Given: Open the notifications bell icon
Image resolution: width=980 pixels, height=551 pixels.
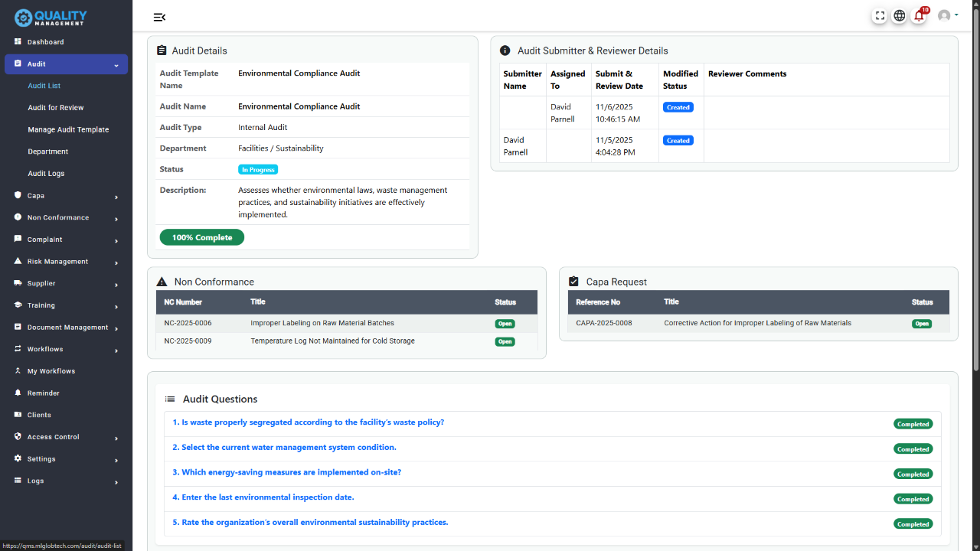Looking at the screenshot, I should pos(920,16).
